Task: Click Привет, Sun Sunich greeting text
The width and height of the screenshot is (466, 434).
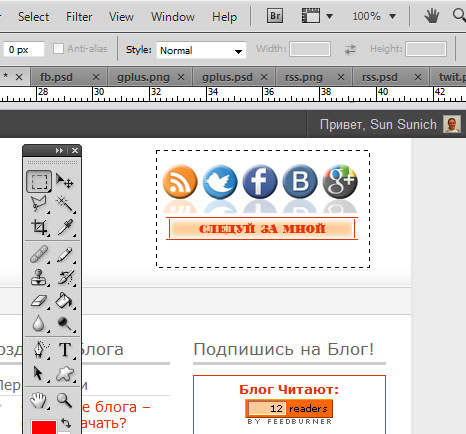Action: (x=378, y=124)
